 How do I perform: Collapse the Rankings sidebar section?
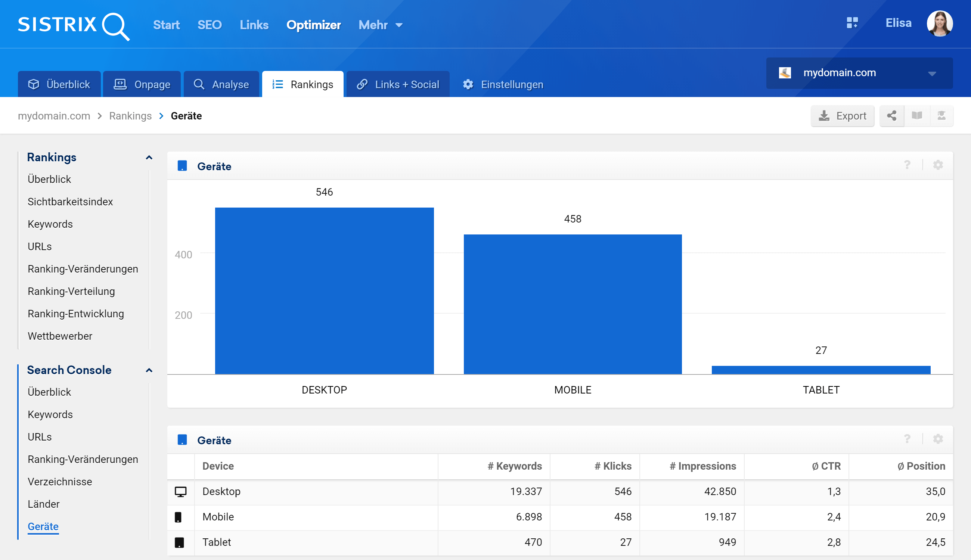149,158
